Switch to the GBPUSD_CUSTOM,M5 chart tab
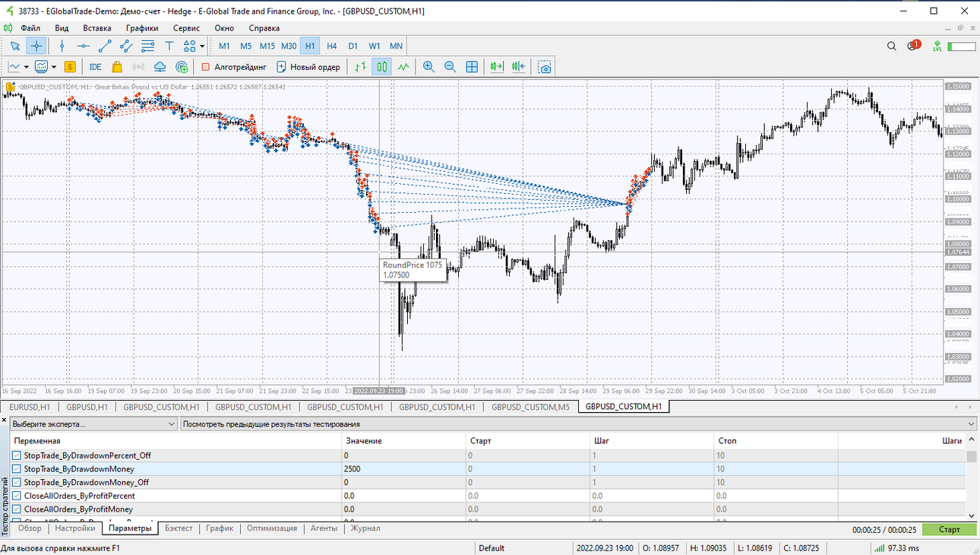 (530, 407)
